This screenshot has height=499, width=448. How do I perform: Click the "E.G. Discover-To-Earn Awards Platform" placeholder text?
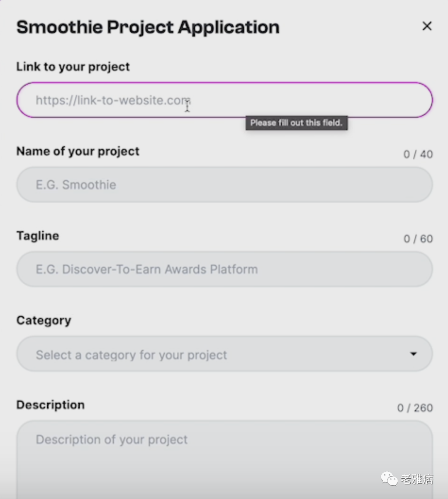tap(146, 269)
